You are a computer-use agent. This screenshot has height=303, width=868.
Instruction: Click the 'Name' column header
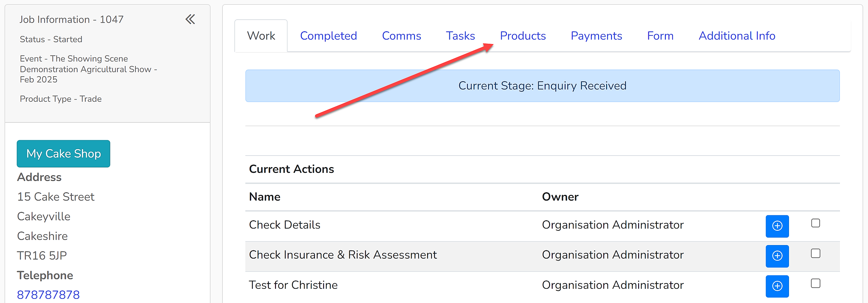tap(264, 197)
